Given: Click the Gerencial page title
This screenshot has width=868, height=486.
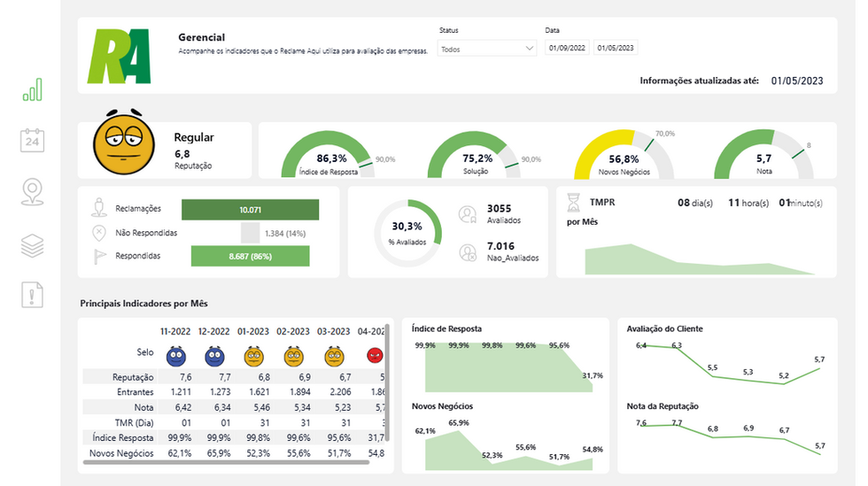Looking at the screenshot, I should [x=202, y=37].
